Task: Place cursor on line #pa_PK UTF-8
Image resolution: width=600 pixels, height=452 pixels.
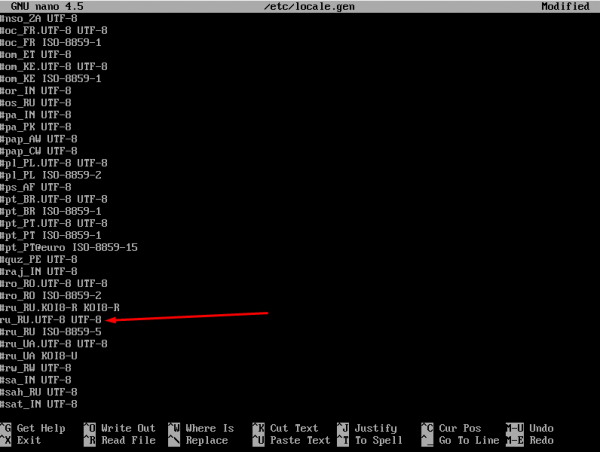Action: point(36,127)
